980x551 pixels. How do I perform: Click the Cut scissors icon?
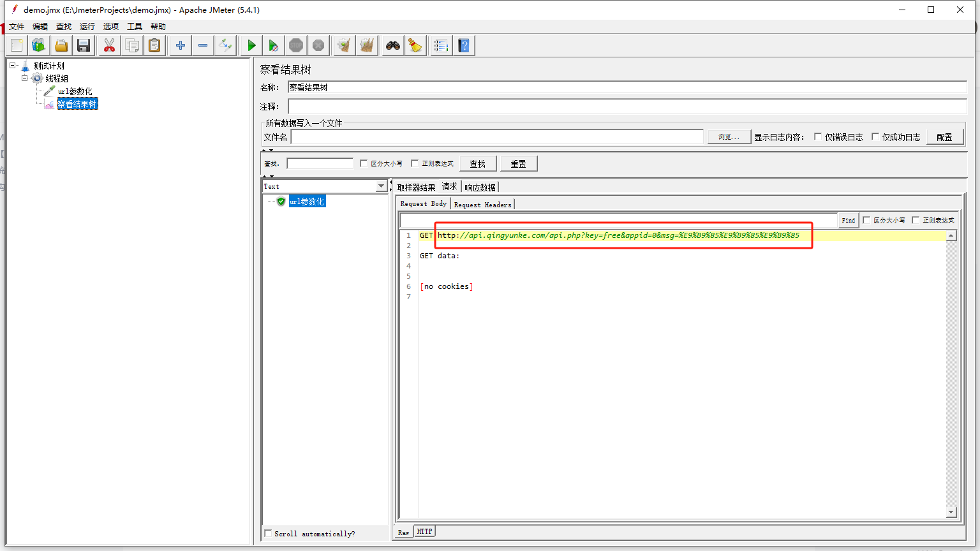110,45
